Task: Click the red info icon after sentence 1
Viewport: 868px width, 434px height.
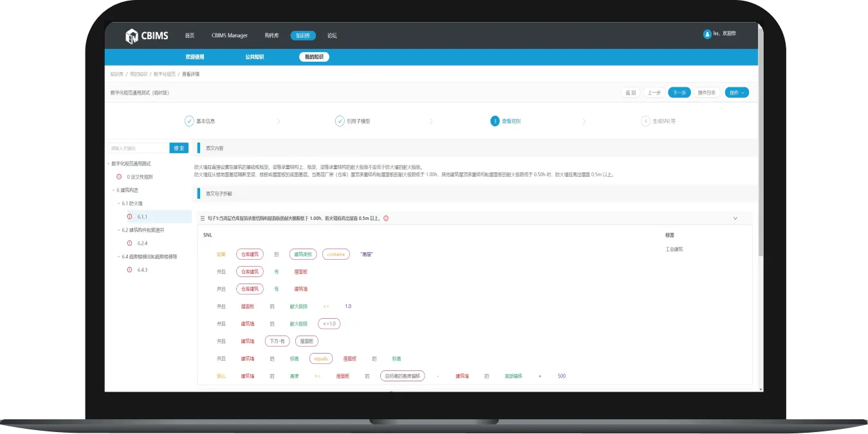Action: coord(386,219)
